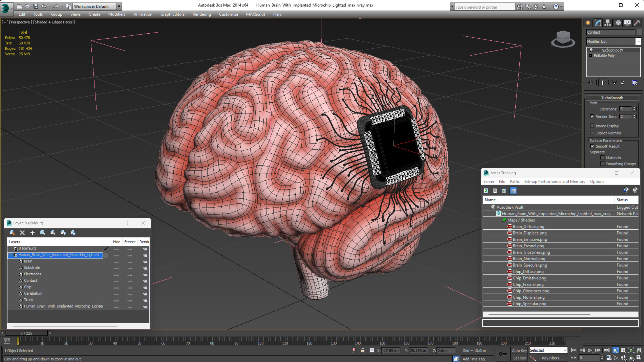The width and height of the screenshot is (644, 362).
Task: Click the Save File icon
Action: (x=36, y=6)
